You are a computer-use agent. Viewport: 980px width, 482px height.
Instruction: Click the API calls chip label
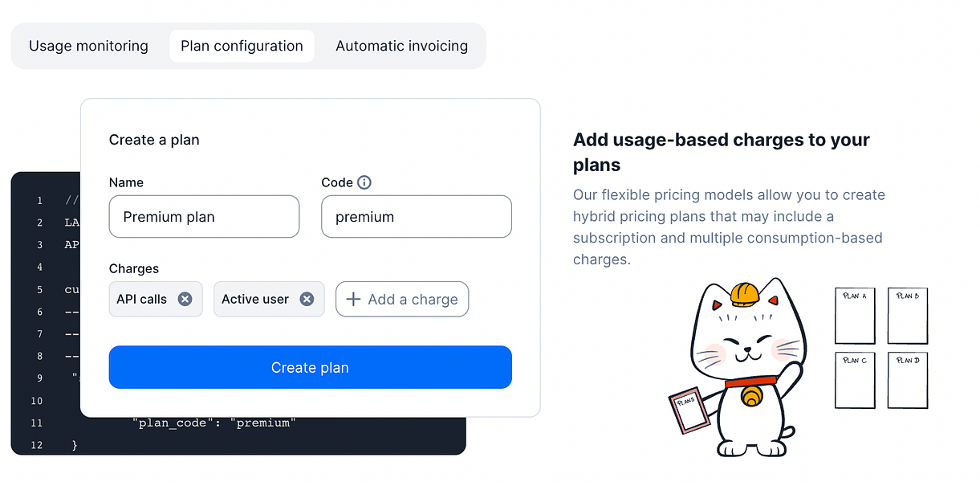pos(141,299)
